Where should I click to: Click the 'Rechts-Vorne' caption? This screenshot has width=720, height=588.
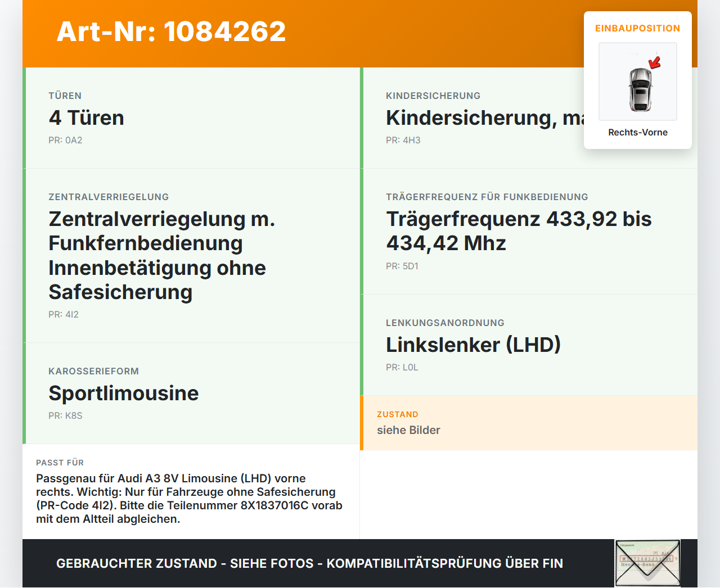[638, 132]
